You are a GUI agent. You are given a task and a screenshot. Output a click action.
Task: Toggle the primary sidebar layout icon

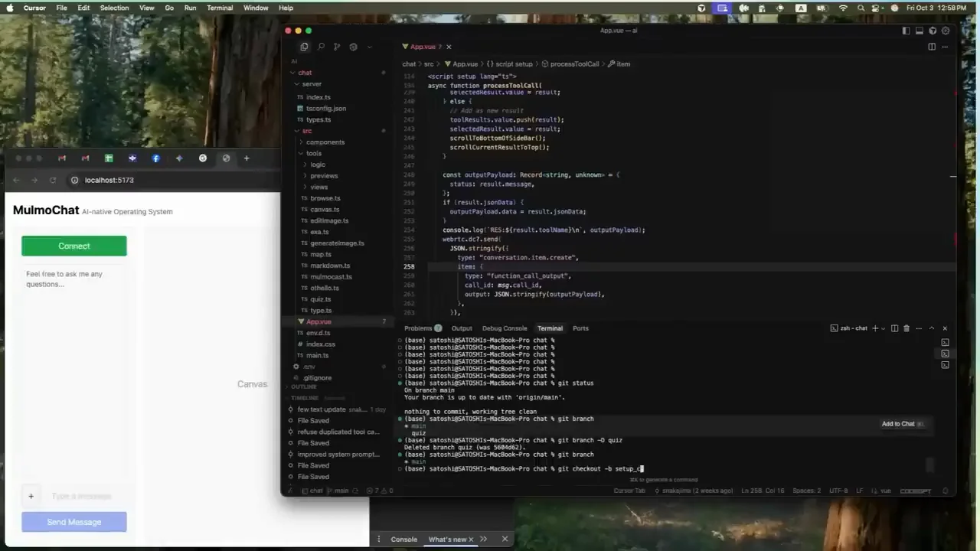[x=906, y=31]
